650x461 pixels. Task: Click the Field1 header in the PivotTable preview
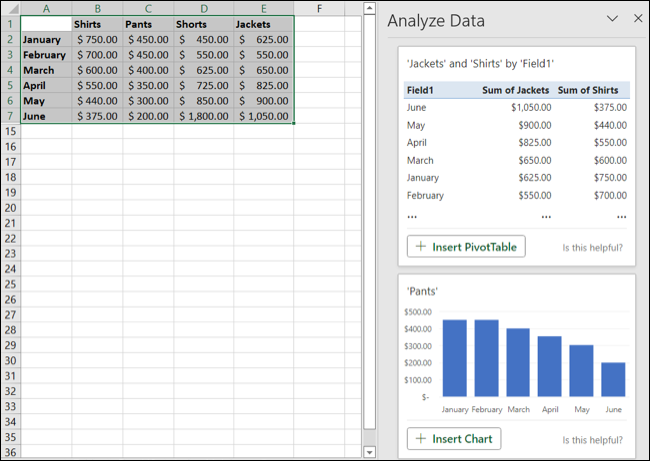tap(420, 90)
